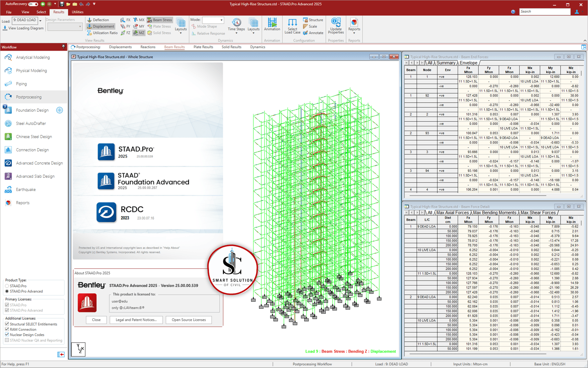Uncheck Structural SELECT Entitlements
The width and height of the screenshot is (588, 368).
tap(7, 324)
